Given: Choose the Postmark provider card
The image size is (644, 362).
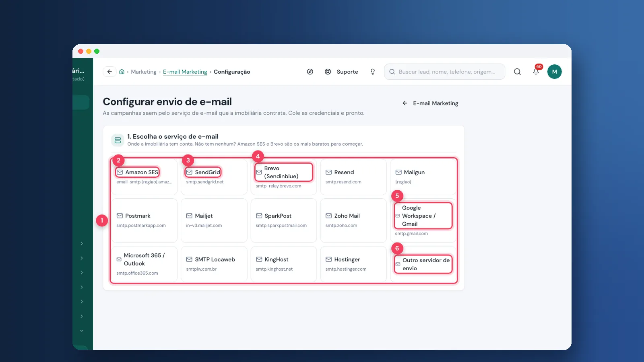Looking at the screenshot, I should [144, 220].
